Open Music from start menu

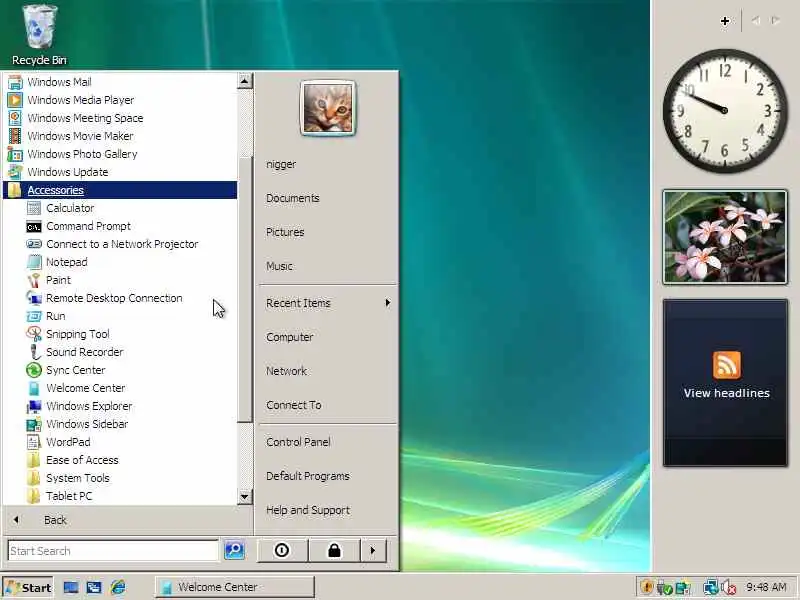(279, 266)
